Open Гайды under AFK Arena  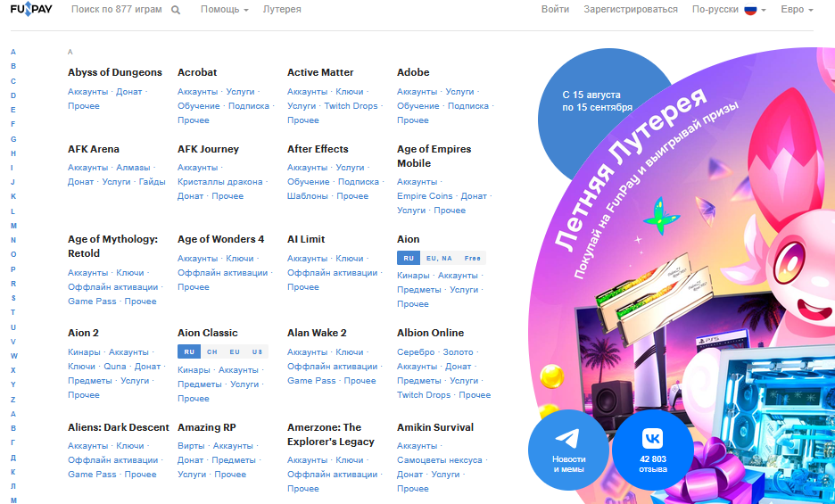153,182
